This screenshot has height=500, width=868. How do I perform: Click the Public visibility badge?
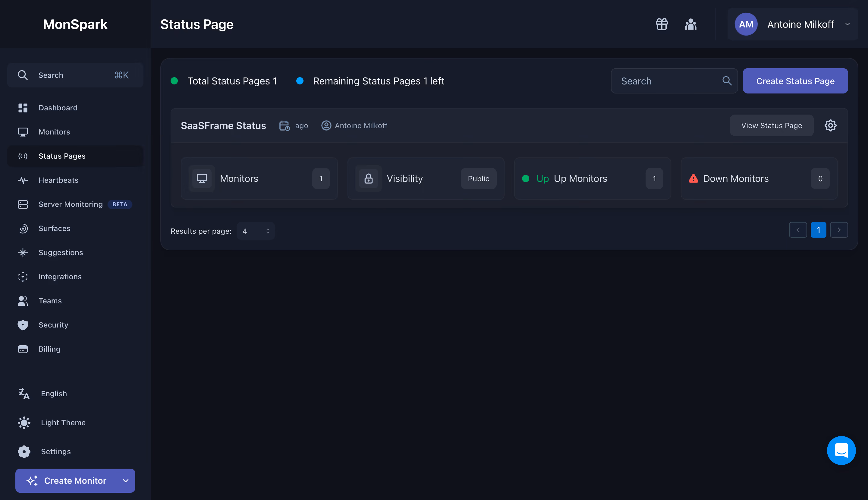[x=478, y=179]
